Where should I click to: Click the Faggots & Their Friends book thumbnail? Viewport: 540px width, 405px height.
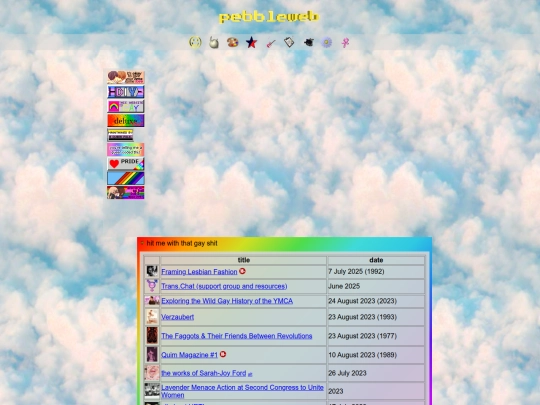[x=152, y=336]
